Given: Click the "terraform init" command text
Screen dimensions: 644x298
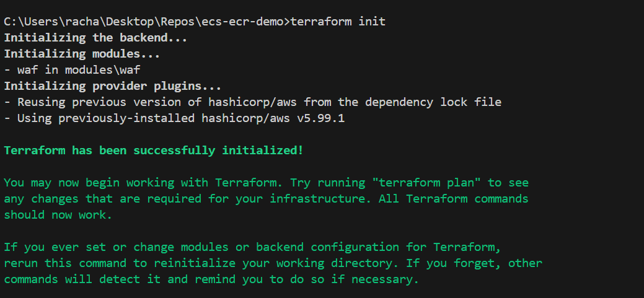Looking at the screenshot, I should 338,21.
